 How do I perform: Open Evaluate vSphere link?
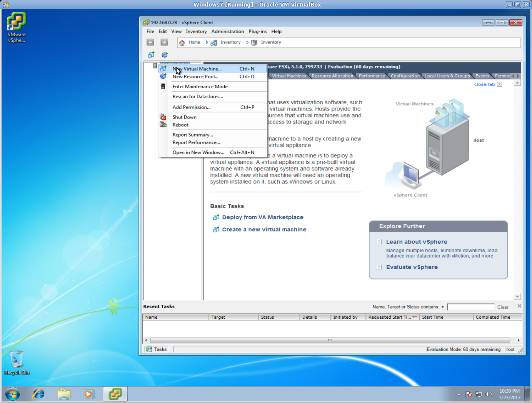pos(412,267)
